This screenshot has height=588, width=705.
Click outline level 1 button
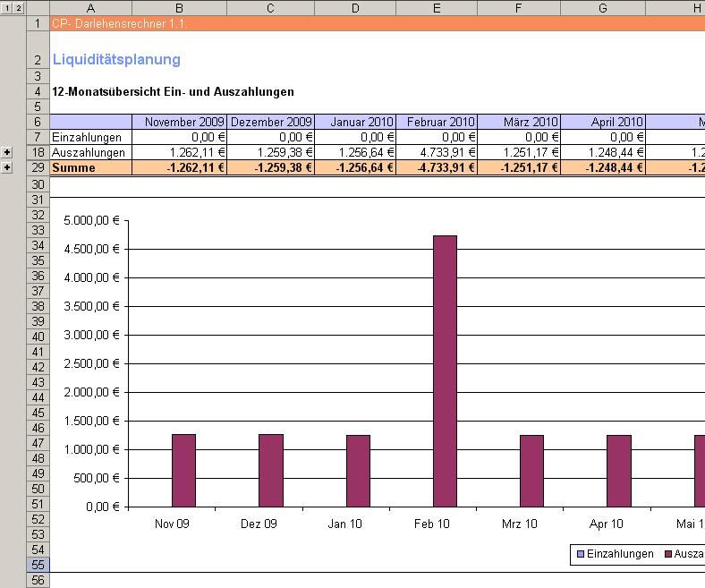point(6,8)
